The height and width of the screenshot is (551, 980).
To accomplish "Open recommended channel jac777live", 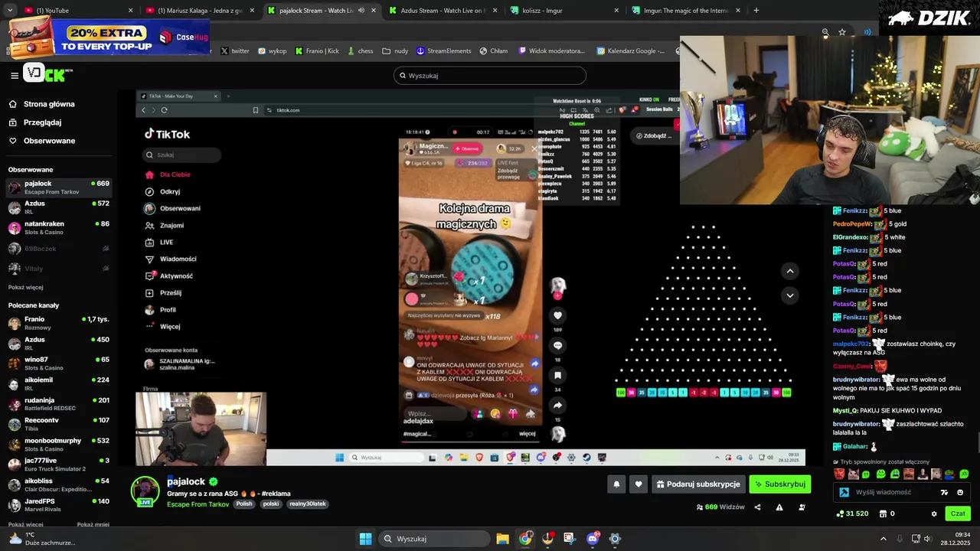I will [x=59, y=465].
